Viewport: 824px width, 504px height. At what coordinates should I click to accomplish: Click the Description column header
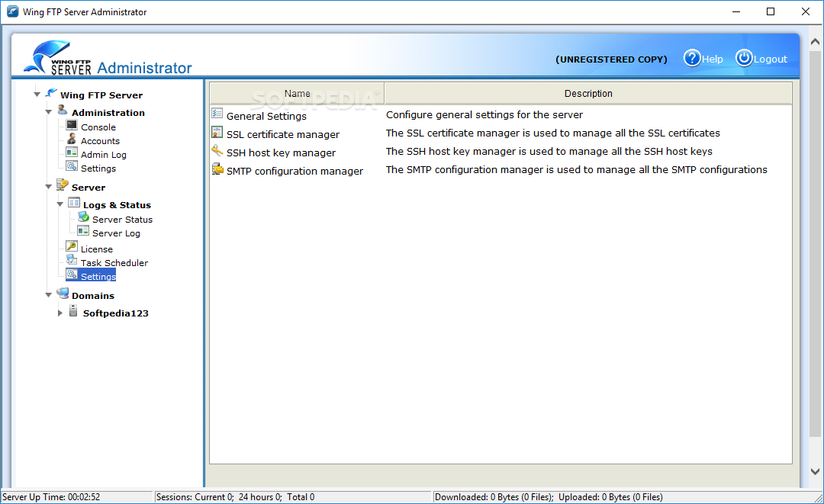click(588, 94)
